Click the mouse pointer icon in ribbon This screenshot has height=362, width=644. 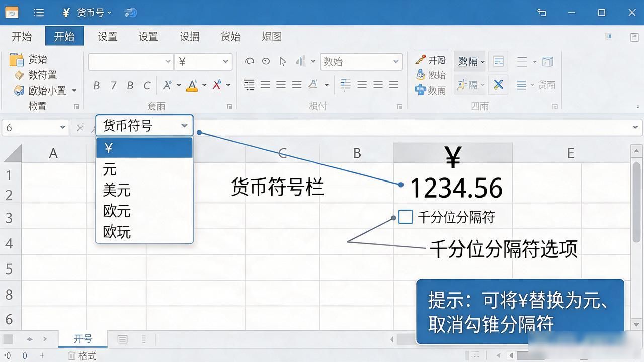[282, 62]
